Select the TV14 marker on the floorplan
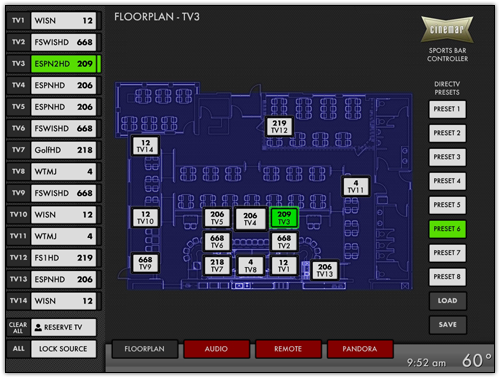The width and height of the screenshot is (500, 378). (x=145, y=146)
